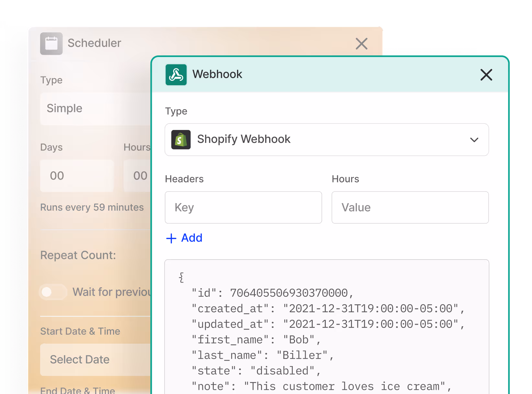
Task: Click the Repeat Count label in Scheduler
Action: coord(78,255)
